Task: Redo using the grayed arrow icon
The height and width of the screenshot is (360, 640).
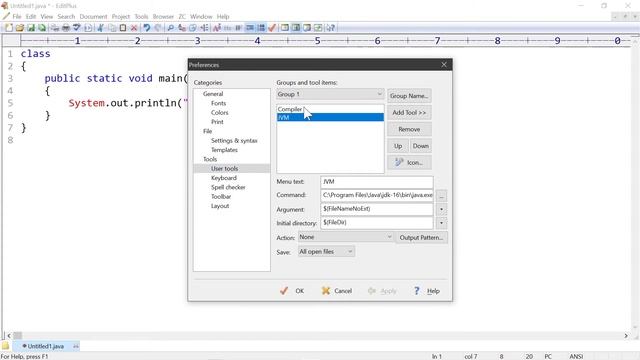Action: pyautogui.click(x=158, y=28)
